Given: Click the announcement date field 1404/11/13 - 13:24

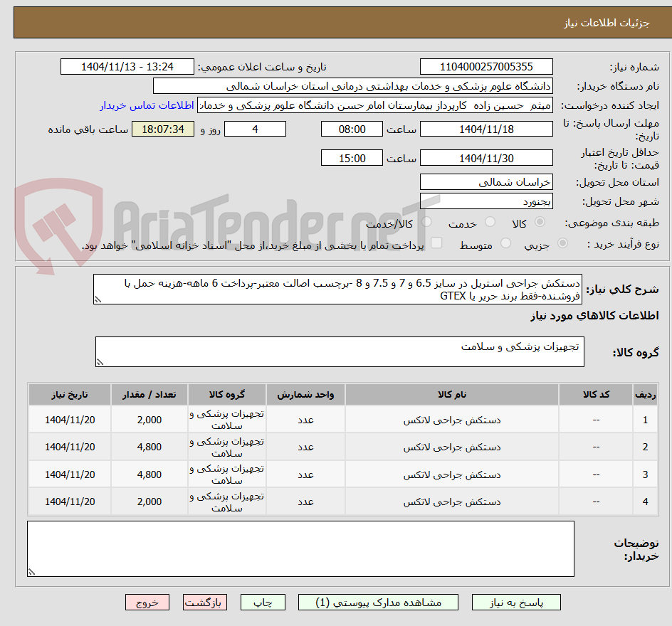Looking at the screenshot, I should point(127,67).
